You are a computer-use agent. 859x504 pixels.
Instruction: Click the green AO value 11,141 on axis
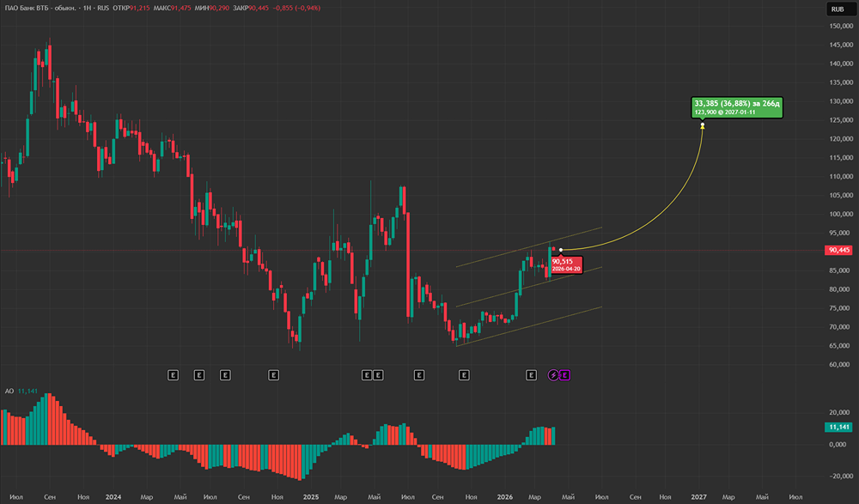[838, 427]
